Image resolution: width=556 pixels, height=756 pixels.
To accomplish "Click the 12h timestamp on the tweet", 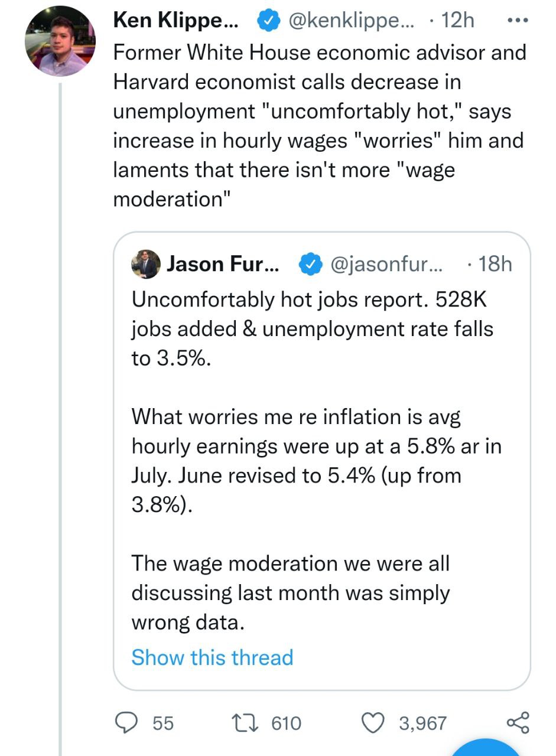I will (x=457, y=21).
